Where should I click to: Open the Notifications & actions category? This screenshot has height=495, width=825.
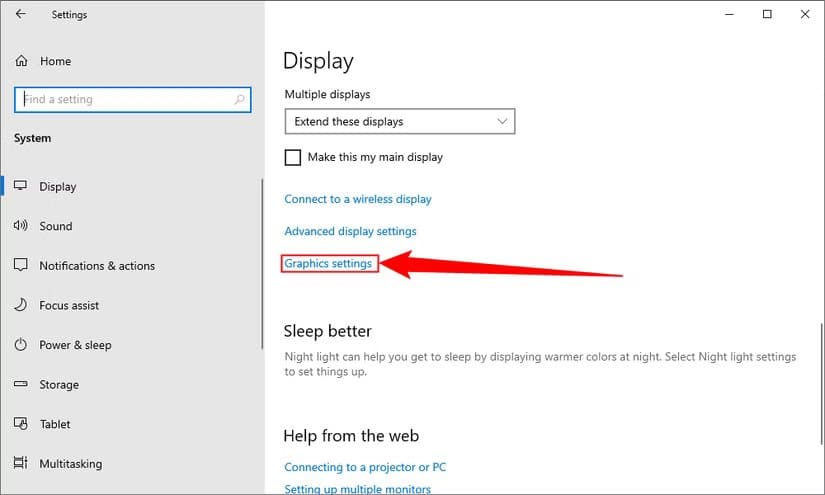[97, 266]
